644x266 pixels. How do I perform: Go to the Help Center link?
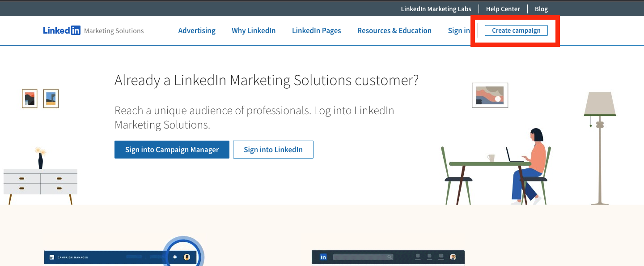click(503, 9)
